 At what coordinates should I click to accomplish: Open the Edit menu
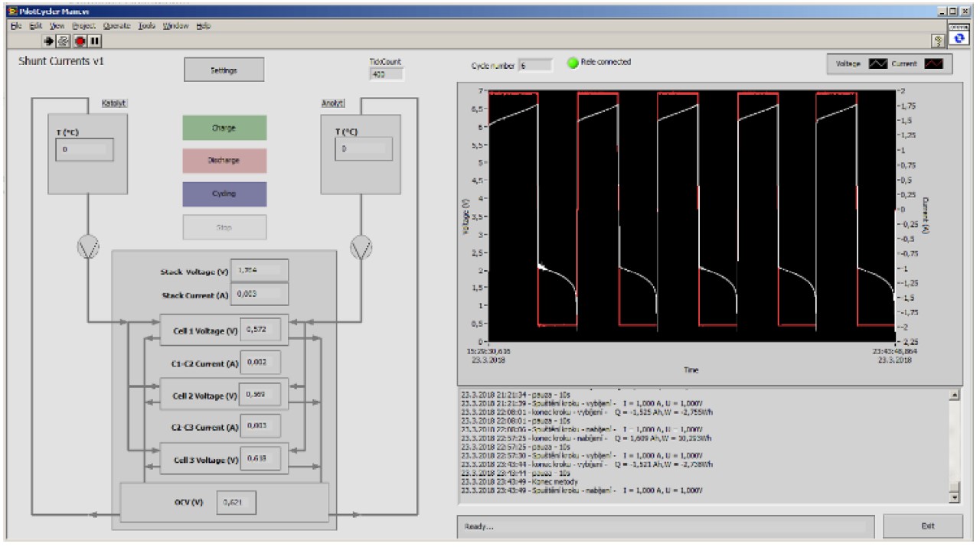35,26
